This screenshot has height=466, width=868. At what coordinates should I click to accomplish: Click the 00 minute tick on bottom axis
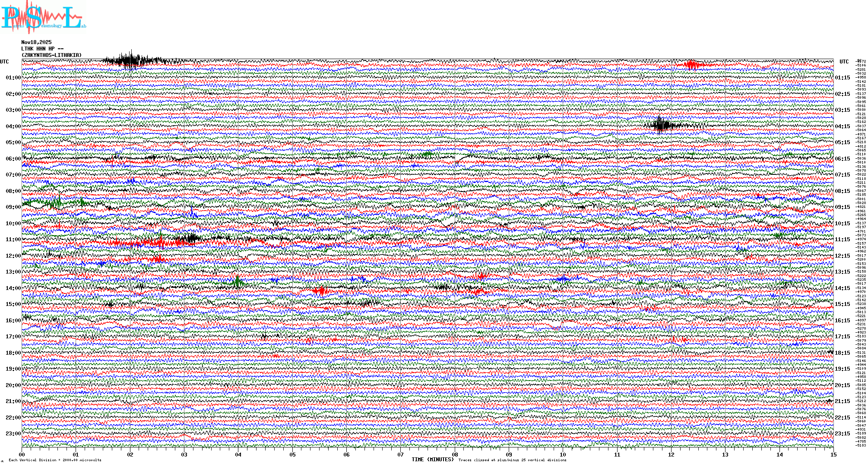tap(22, 454)
